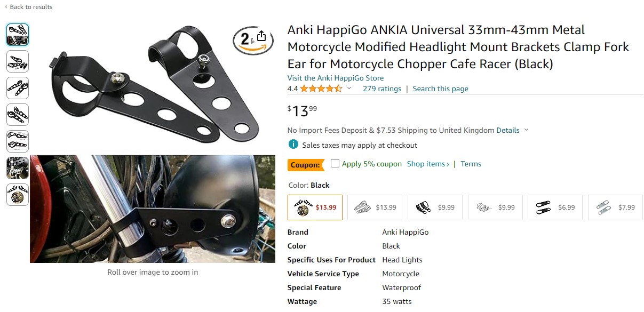Click the motorcycle headlight photo in main image
This screenshot has width=644, height=312.
point(153,209)
